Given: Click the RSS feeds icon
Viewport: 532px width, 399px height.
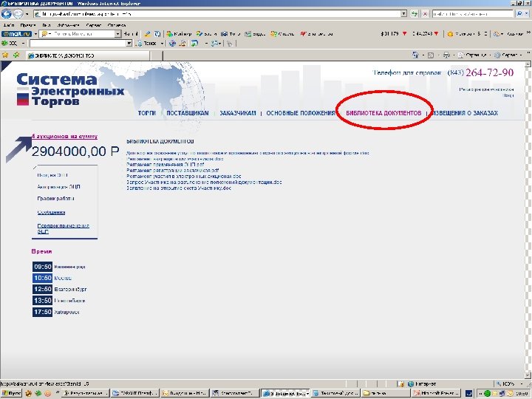Looking at the screenshot, I should (431, 55).
